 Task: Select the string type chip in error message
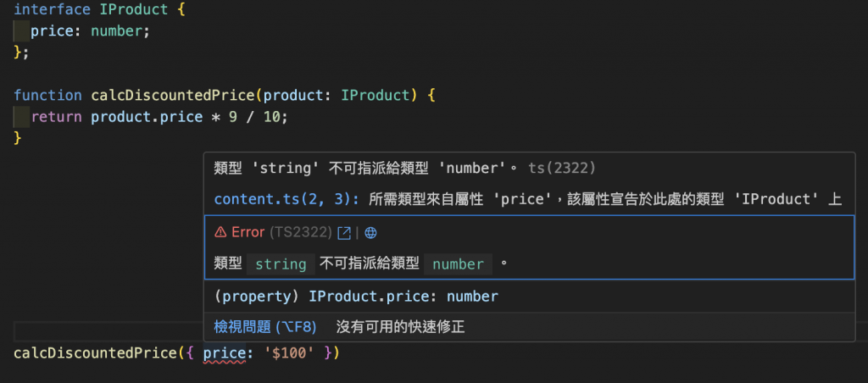pos(281,264)
